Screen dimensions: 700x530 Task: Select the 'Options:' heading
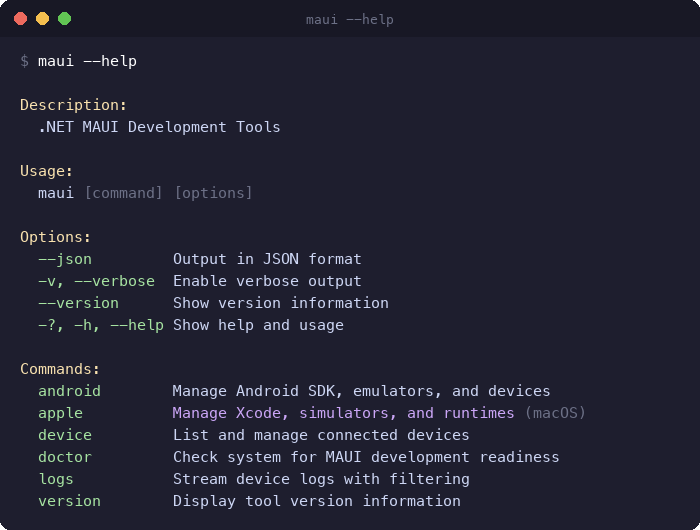coord(55,237)
